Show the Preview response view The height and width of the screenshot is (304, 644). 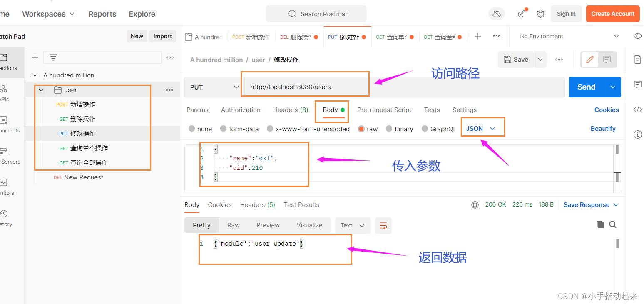[x=268, y=225]
